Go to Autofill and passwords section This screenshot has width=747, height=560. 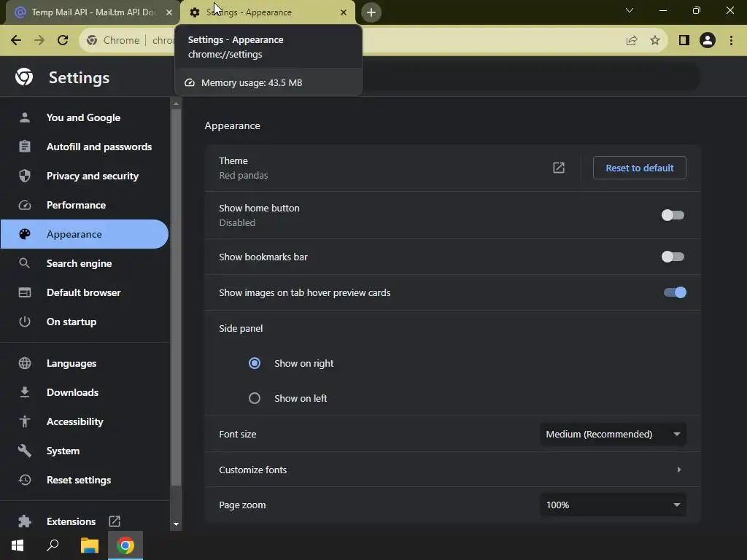[x=85, y=146]
